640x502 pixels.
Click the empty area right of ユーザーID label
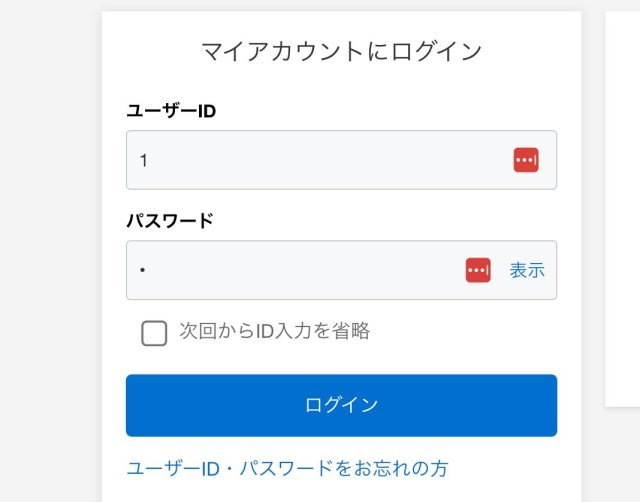click(x=400, y=110)
